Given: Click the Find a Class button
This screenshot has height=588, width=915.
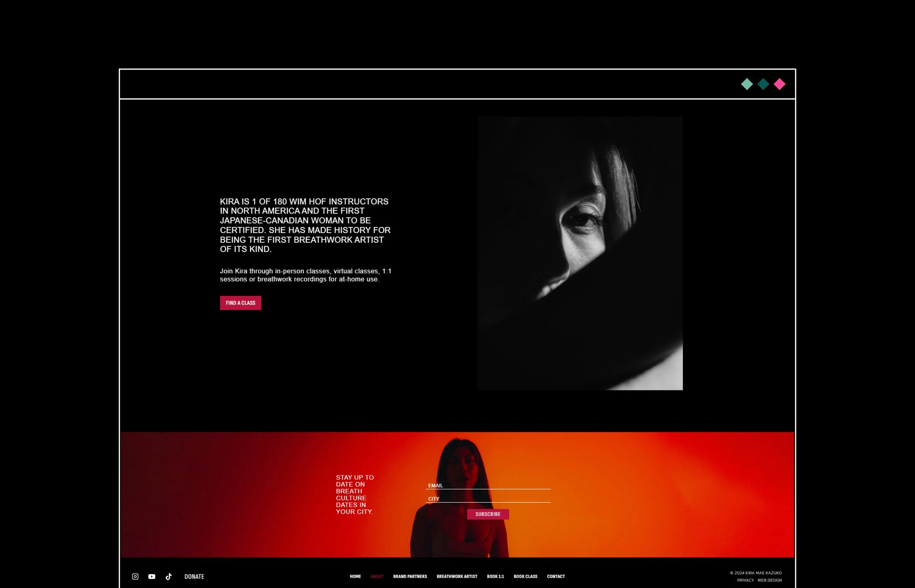Looking at the screenshot, I should [240, 303].
